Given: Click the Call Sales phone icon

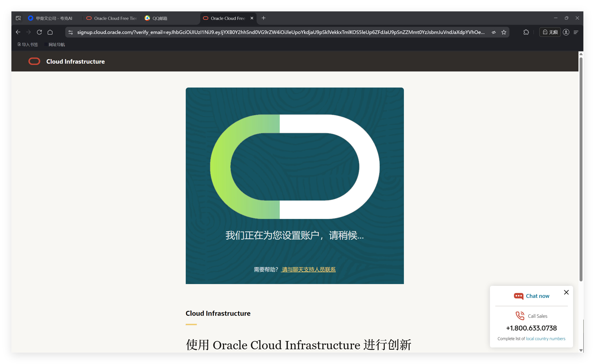Looking at the screenshot, I should [520, 316].
